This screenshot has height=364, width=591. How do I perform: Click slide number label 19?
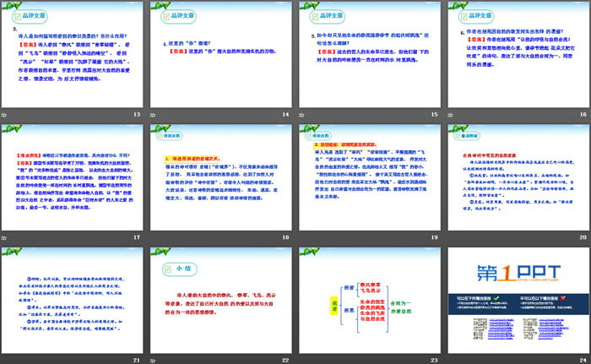click(434, 237)
